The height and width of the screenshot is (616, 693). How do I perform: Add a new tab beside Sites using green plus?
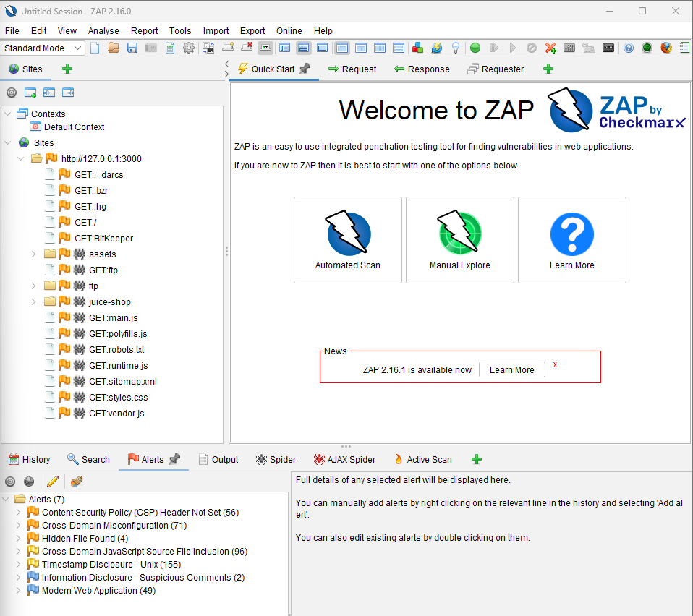point(67,69)
